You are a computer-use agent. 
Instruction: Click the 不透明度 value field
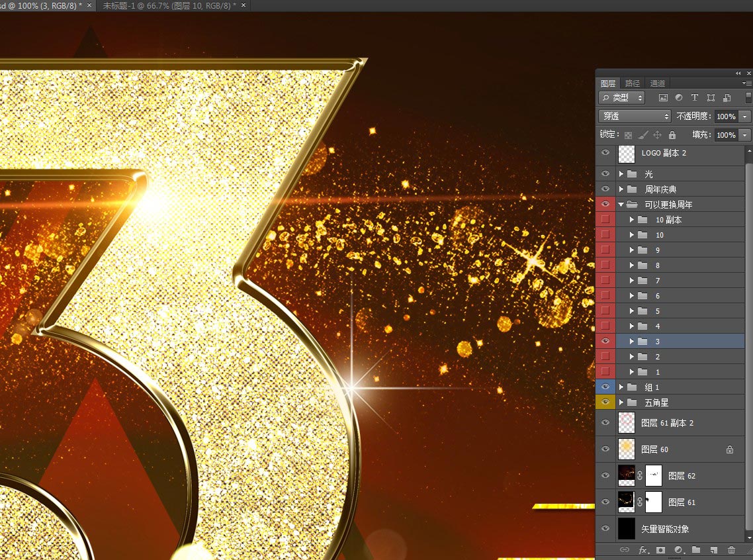[x=726, y=117]
